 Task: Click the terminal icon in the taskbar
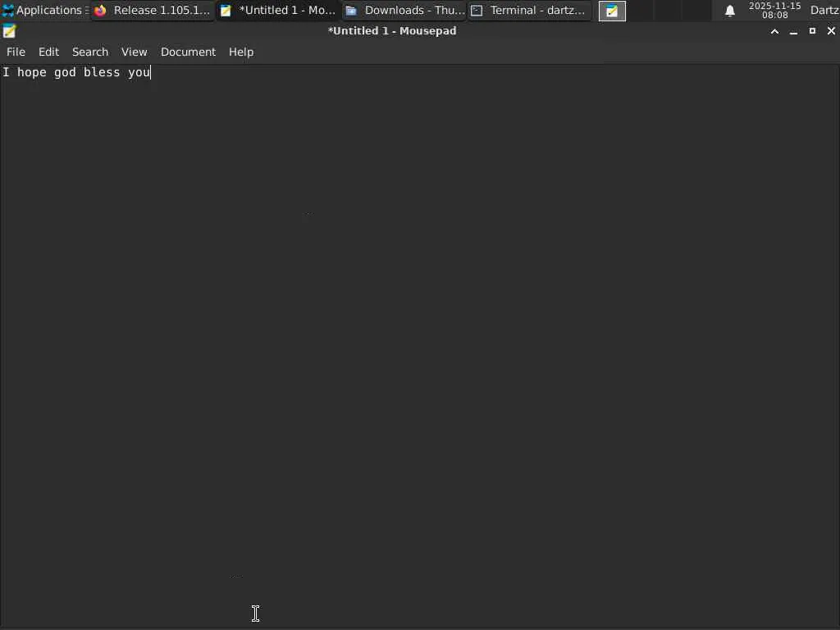(477, 11)
